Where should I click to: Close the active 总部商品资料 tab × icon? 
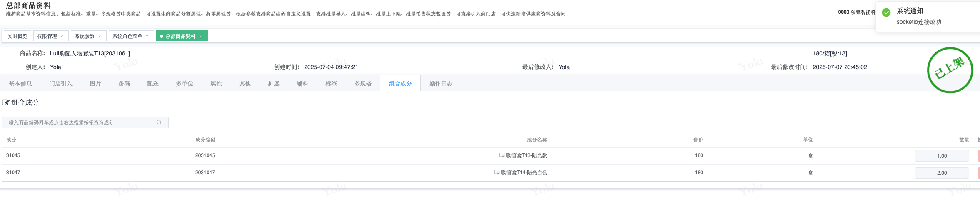tap(200, 37)
